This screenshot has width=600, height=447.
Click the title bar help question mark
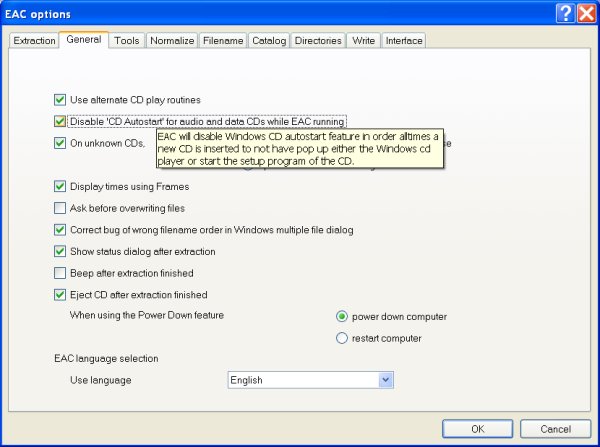coord(565,14)
